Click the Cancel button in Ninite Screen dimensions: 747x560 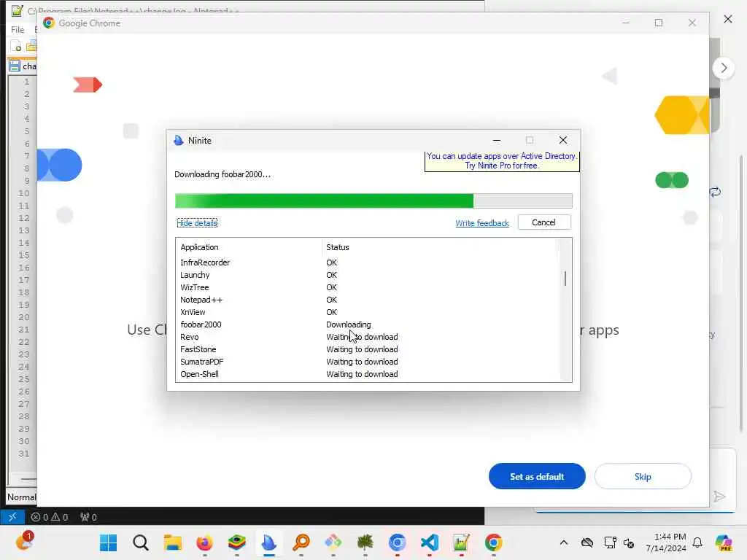tap(544, 222)
